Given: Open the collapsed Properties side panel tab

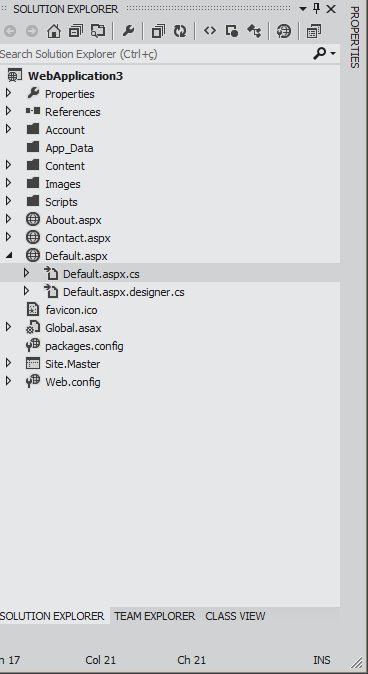Looking at the screenshot, I should point(354,37).
